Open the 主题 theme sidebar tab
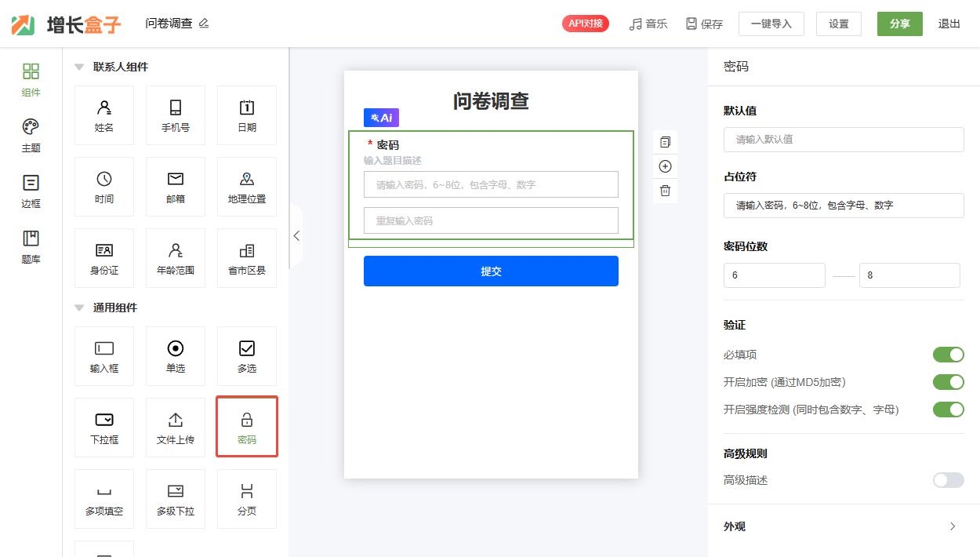Viewport: 980px width, 557px height. [31, 136]
